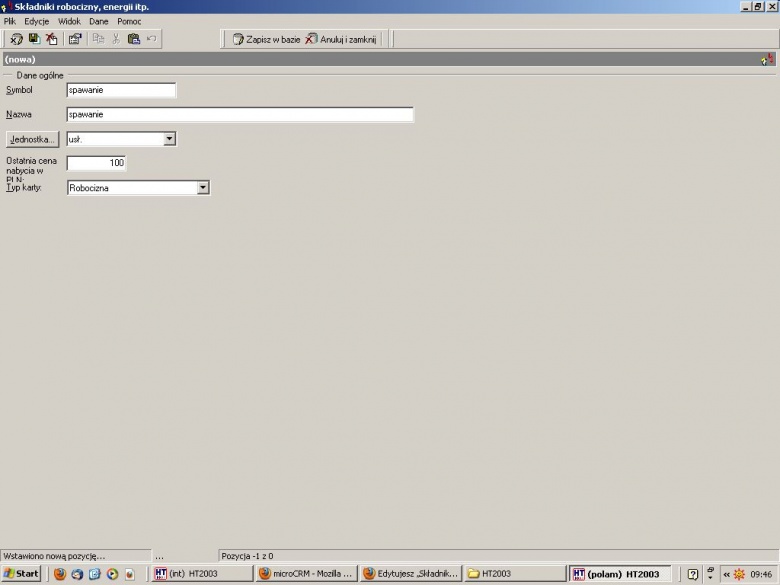Screen dimensions: 780x585
Task: Click the floppy disk save icon
Action: tap(34, 39)
